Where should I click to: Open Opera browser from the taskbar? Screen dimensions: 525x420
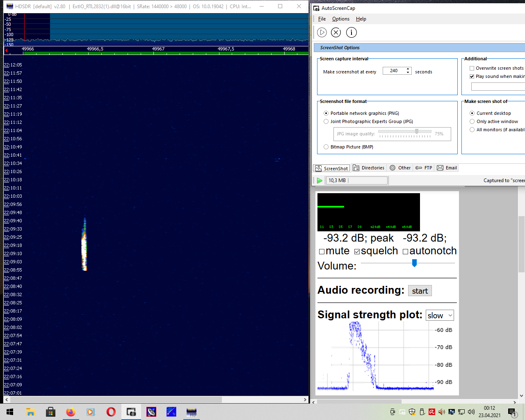point(111,412)
